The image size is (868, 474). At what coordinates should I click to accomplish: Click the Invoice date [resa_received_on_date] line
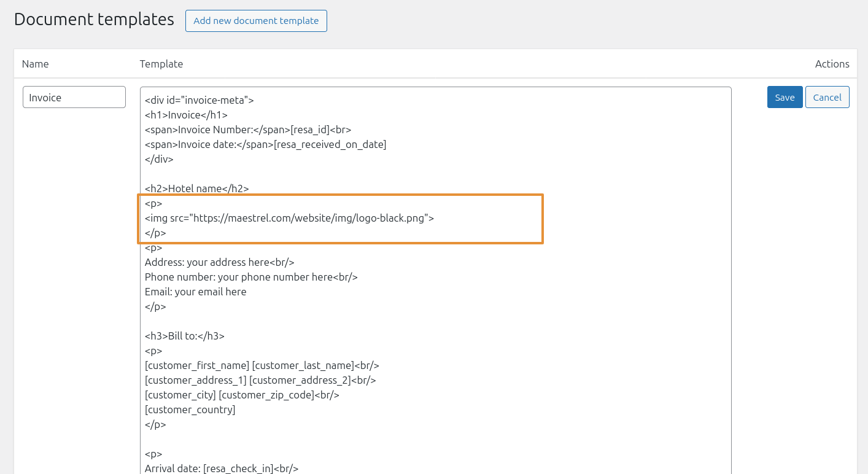265,144
